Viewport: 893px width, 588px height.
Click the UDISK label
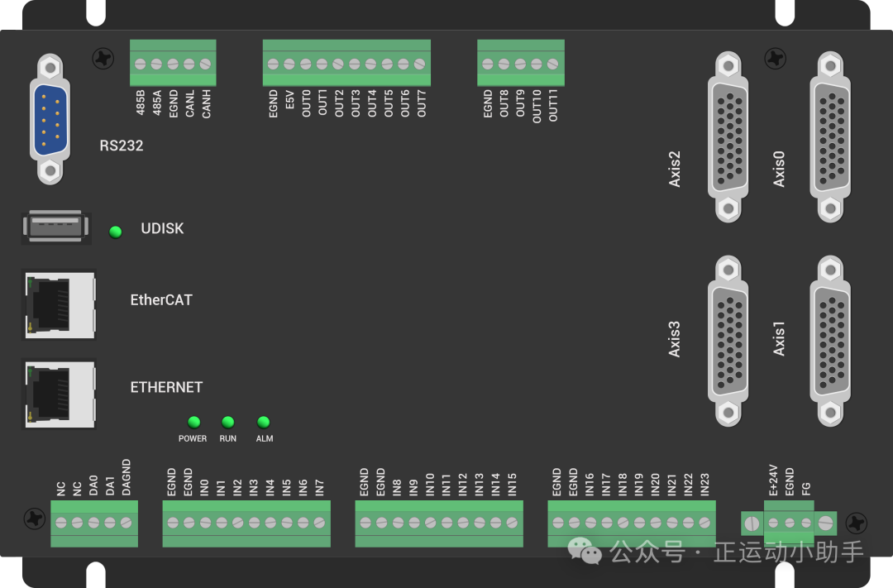pos(162,228)
